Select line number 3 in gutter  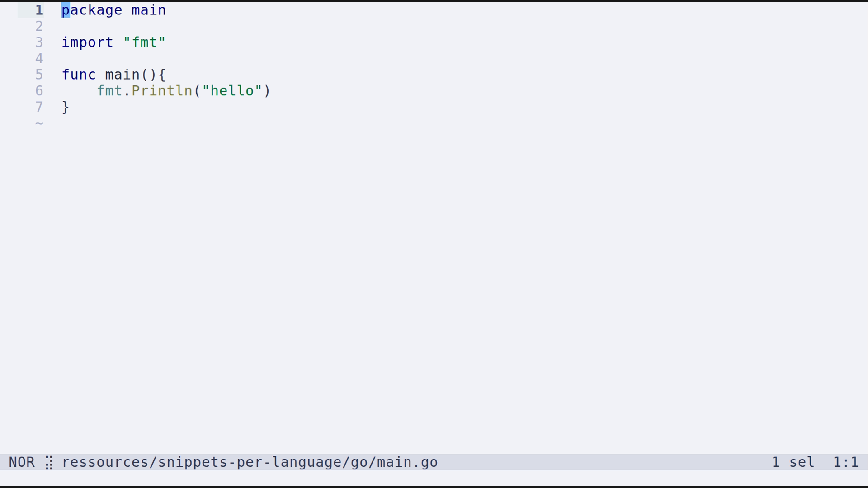(x=39, y=42)
